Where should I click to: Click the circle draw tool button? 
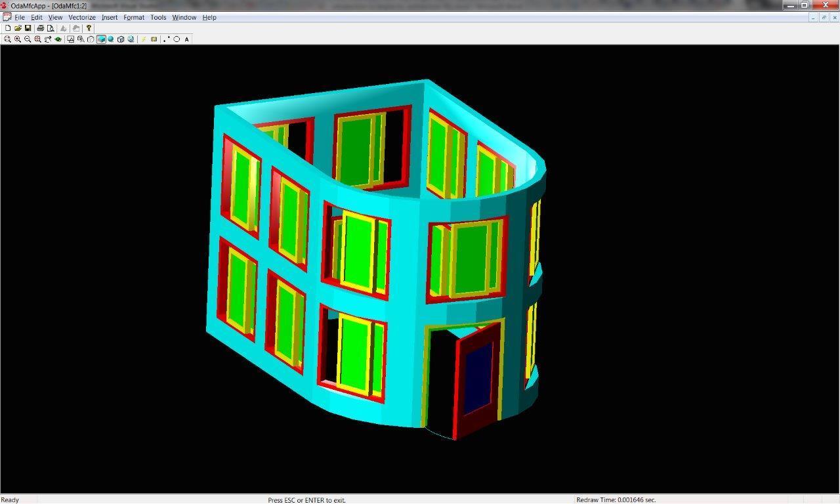click(x=177, y=39)
